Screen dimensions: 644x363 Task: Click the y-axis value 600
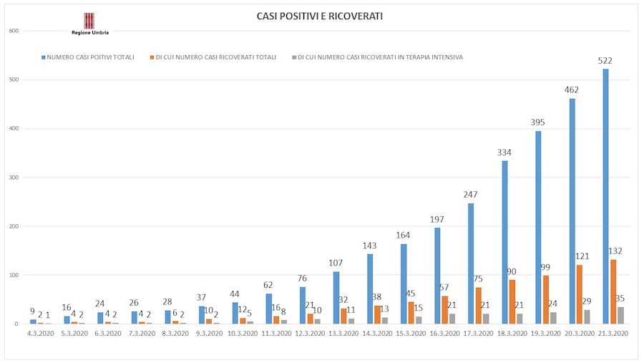[13, 31]
